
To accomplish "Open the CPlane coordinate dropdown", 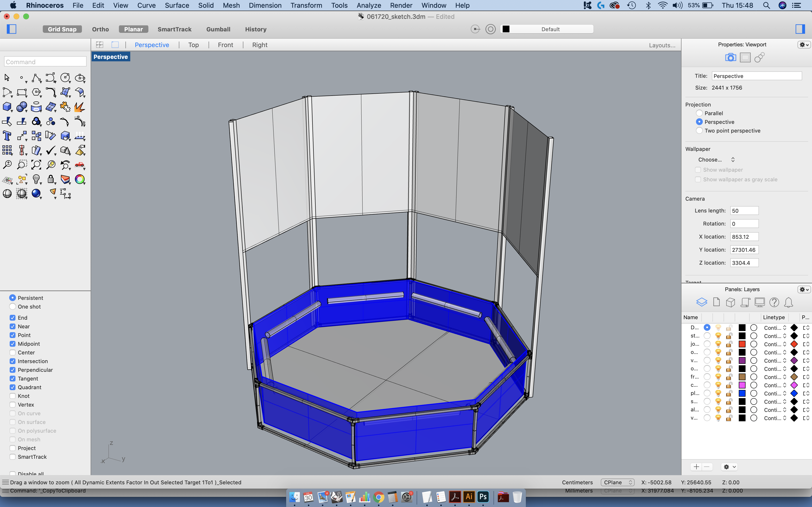I will (617, 482).
